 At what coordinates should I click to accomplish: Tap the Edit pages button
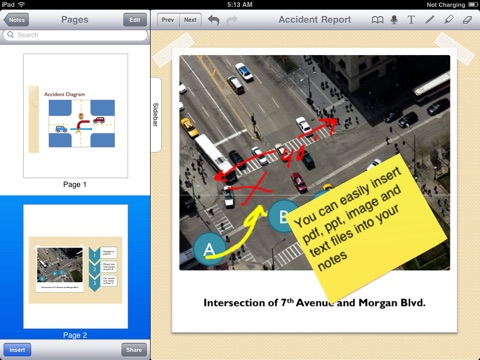pyautogui.click(x=135, y=20)
